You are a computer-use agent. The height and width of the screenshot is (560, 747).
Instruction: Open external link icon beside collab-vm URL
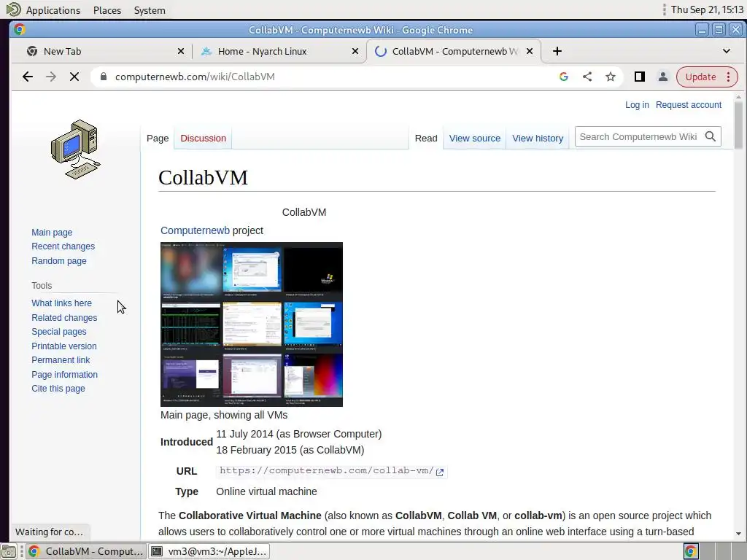pyautogui.click(x=440, y=472)
